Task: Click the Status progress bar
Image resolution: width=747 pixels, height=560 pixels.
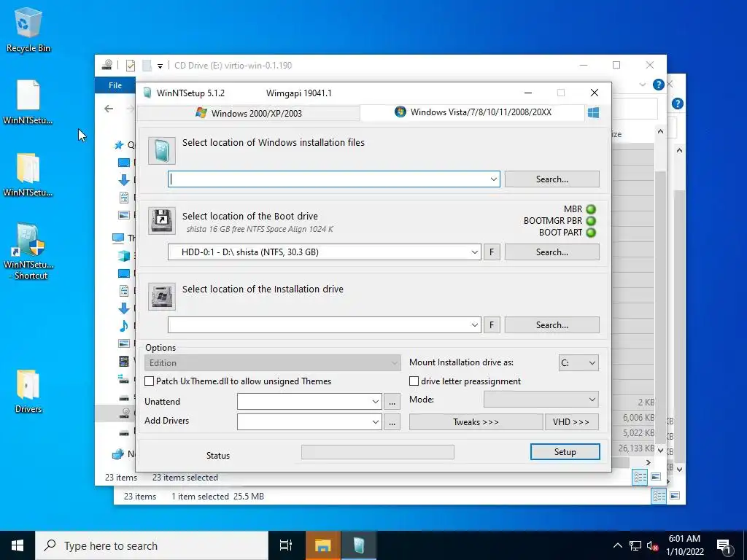Action: [x=378, y=452]
